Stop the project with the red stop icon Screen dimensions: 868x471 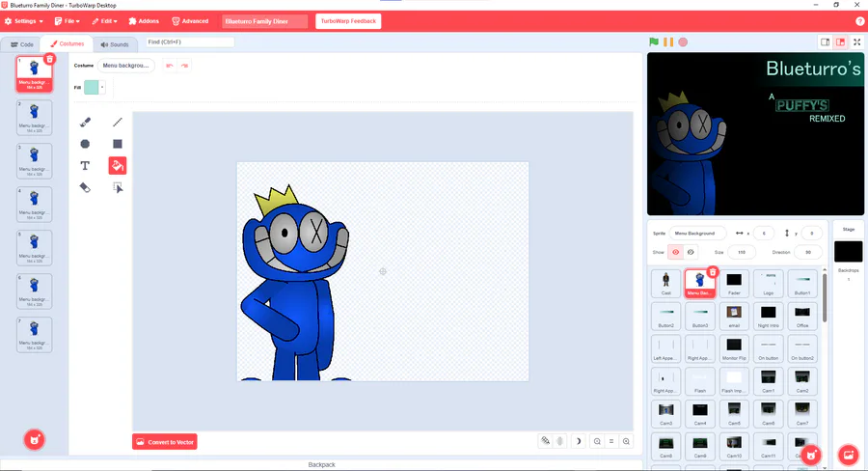click(x=683, y=42)
